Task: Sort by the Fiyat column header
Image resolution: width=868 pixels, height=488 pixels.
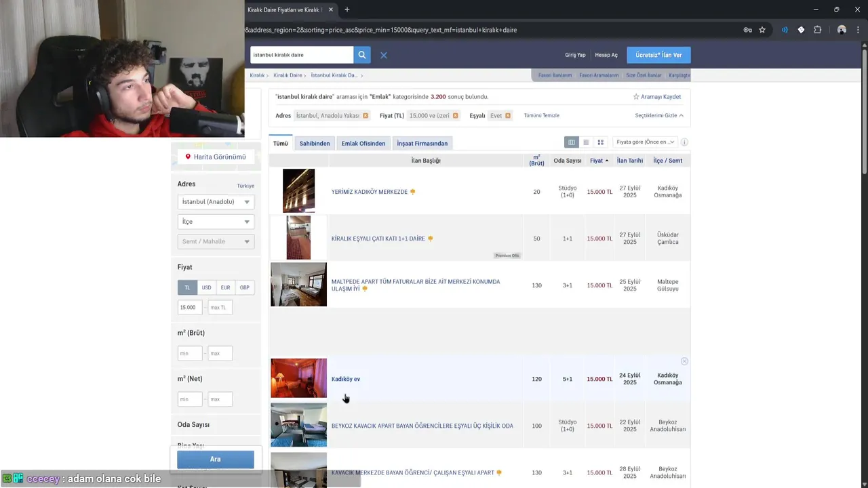Action: pyautogui.click(x=599, y=161)
